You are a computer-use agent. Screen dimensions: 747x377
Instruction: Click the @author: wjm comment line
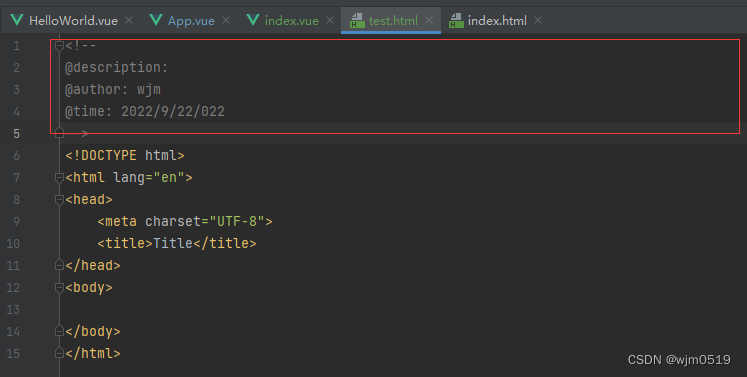(x=113, y=90)
